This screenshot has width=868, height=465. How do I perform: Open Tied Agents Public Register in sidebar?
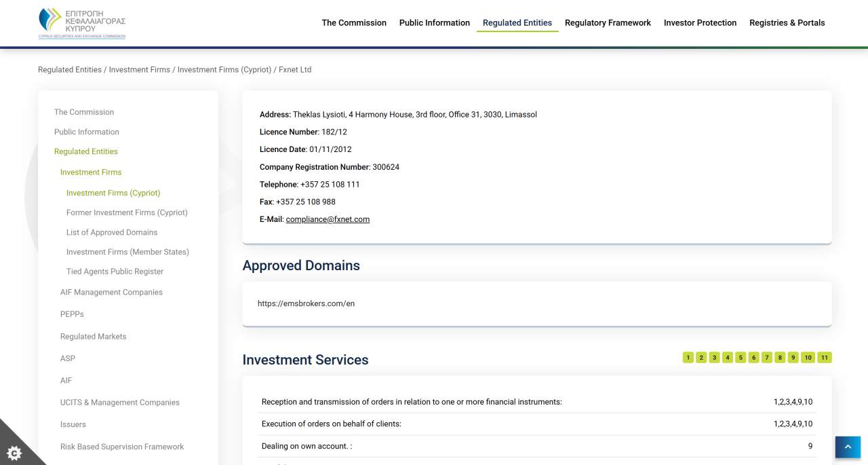coord(115,271)
